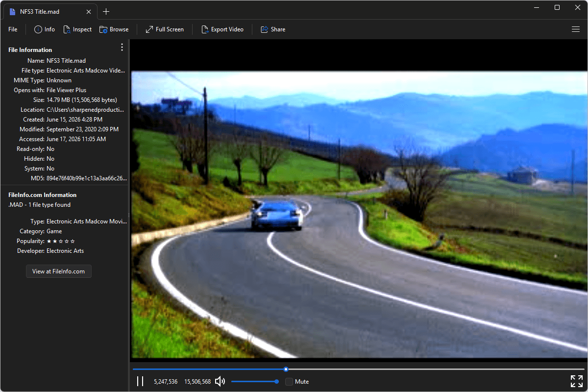Click the Opens with File Viewer Plus value
The width and height of the screenshot is (588, 392).
[67, 90]
